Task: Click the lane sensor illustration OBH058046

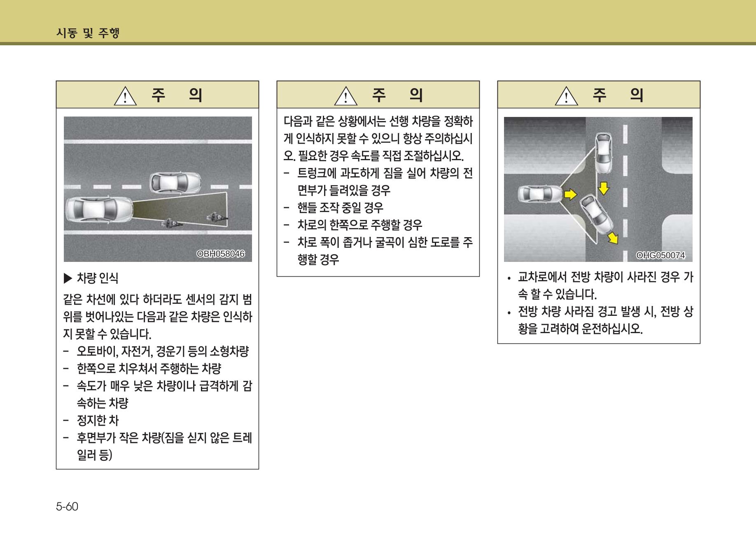Action: (158, 189)
